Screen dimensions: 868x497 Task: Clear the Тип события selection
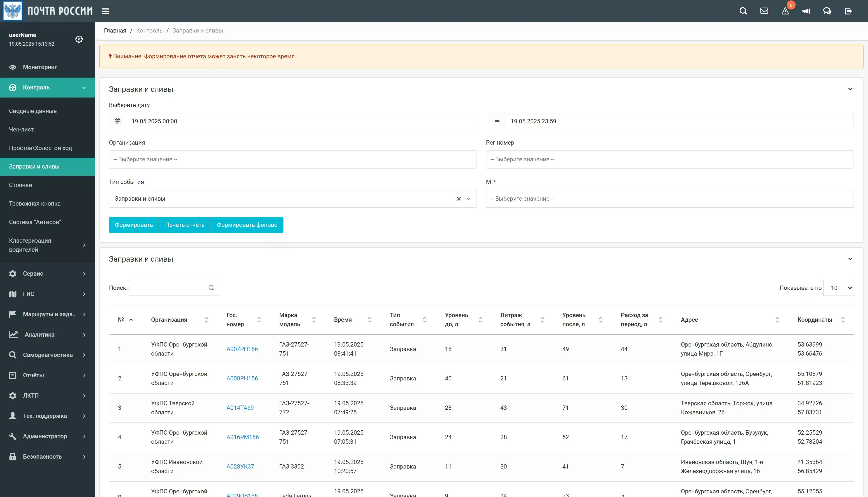click(x=459, y=199)
